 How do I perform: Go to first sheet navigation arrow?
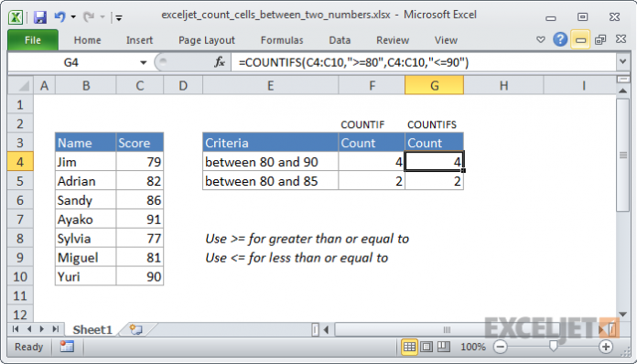[x=16, y=329]
